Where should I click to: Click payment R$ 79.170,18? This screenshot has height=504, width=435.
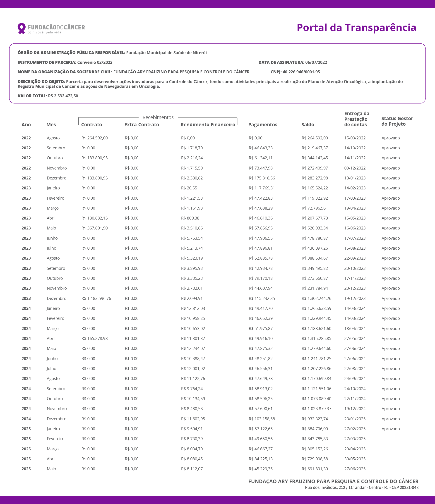pyautogui.click(x=261, y=278)
